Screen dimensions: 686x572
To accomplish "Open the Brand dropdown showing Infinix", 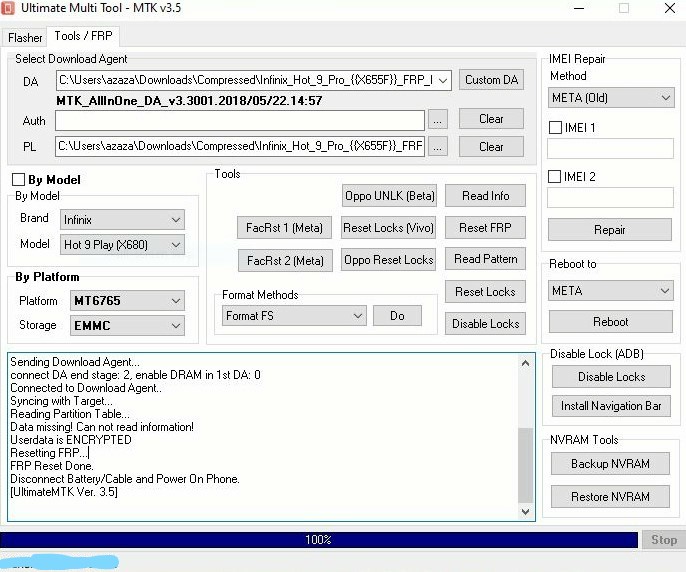I will click(122, 219).
